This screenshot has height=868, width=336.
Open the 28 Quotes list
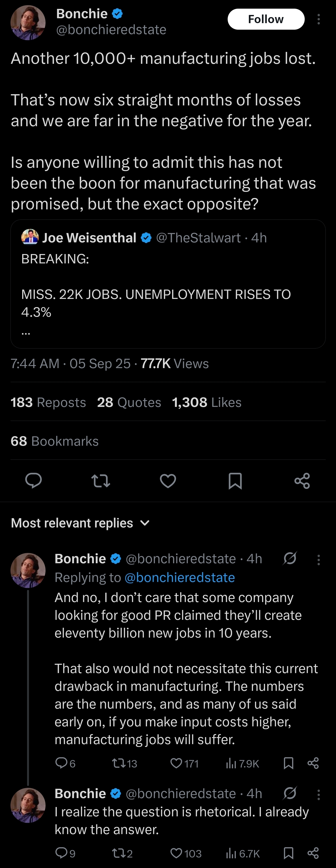tap(129, 402)
